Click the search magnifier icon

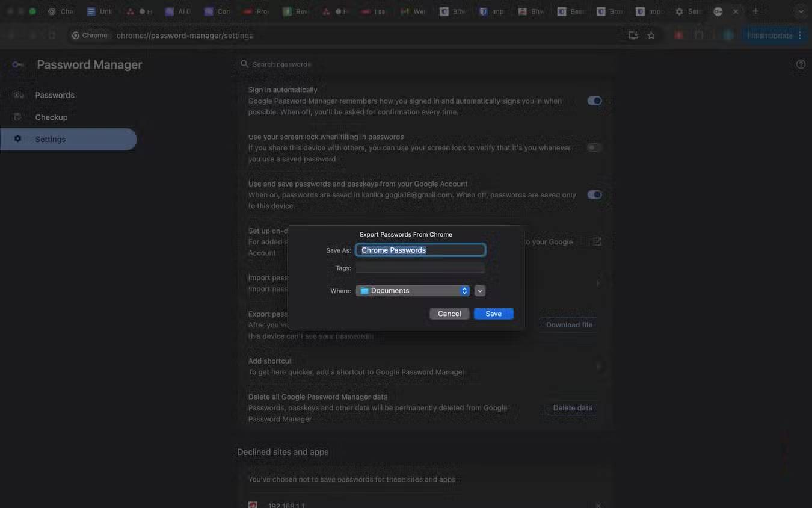(245, 64)
